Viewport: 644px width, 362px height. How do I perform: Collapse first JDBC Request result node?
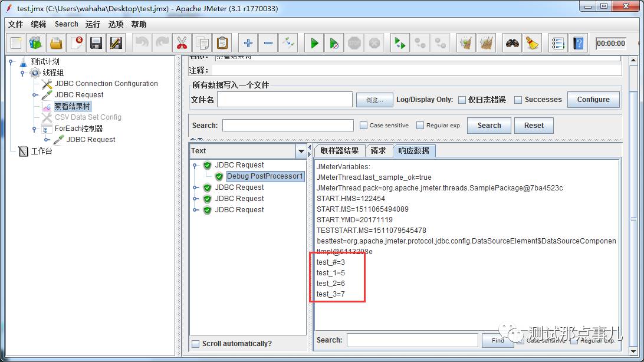tap(196, 166)
